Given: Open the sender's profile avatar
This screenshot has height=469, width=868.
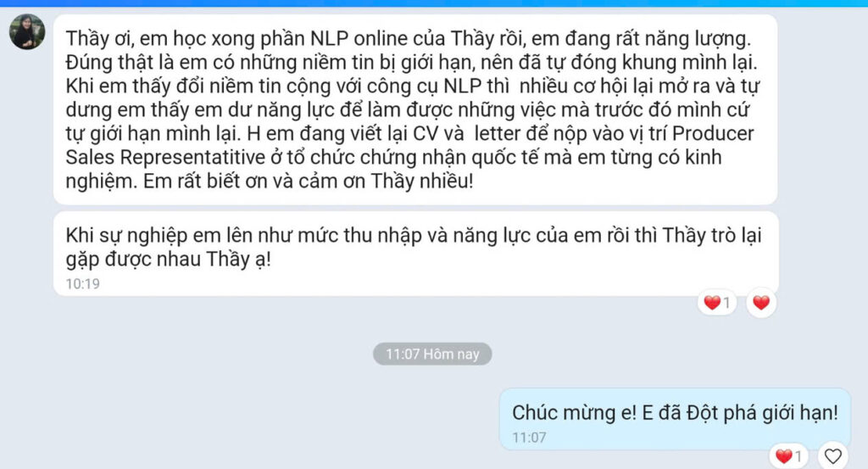Looking at the screenshot, I should [27, 31].
